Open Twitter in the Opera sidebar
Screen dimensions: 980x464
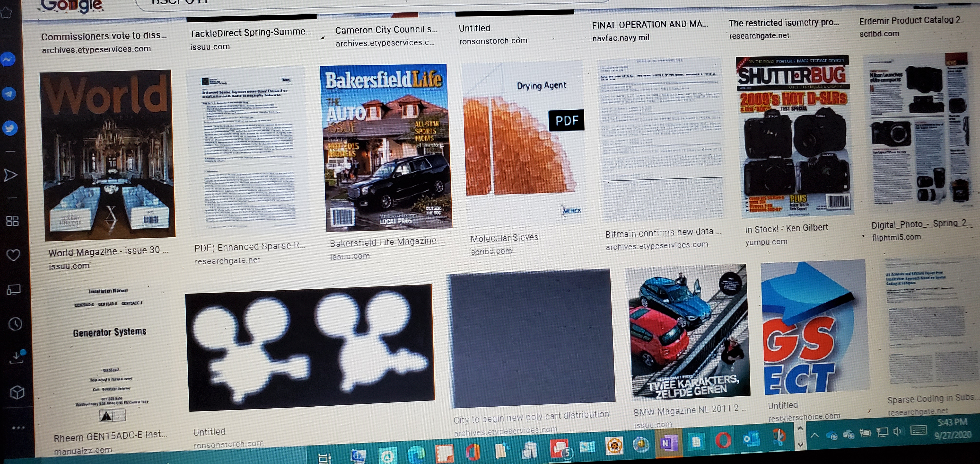(10, 128)
